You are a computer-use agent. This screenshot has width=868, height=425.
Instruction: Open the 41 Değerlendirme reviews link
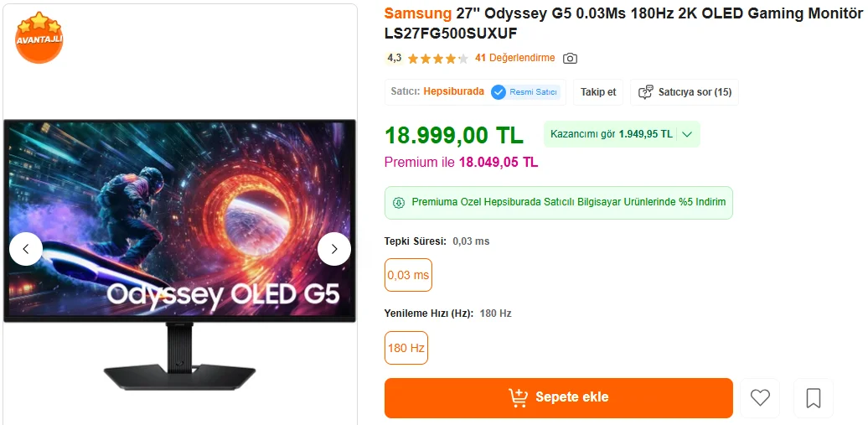[514, 58]
